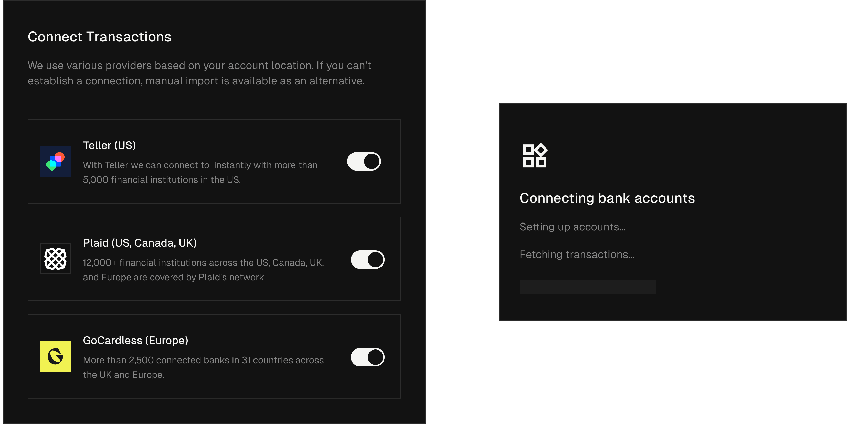Viewport: 868px width, 424px height.
Task: Select the Teller (US) title
Action: point(109,145)
